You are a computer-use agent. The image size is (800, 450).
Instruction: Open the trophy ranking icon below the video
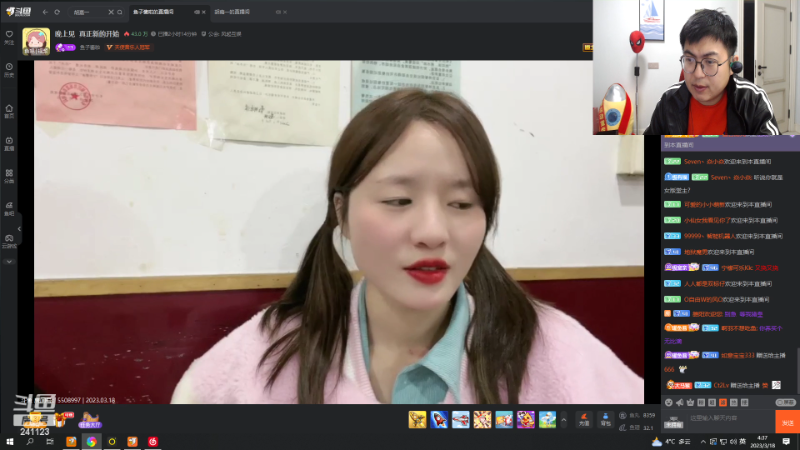click(x=36, y=420)
